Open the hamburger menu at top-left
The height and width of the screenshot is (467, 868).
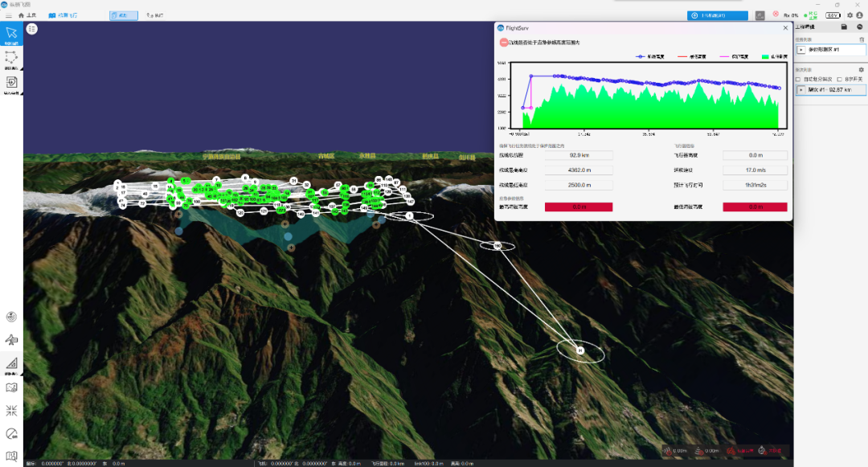9,15
